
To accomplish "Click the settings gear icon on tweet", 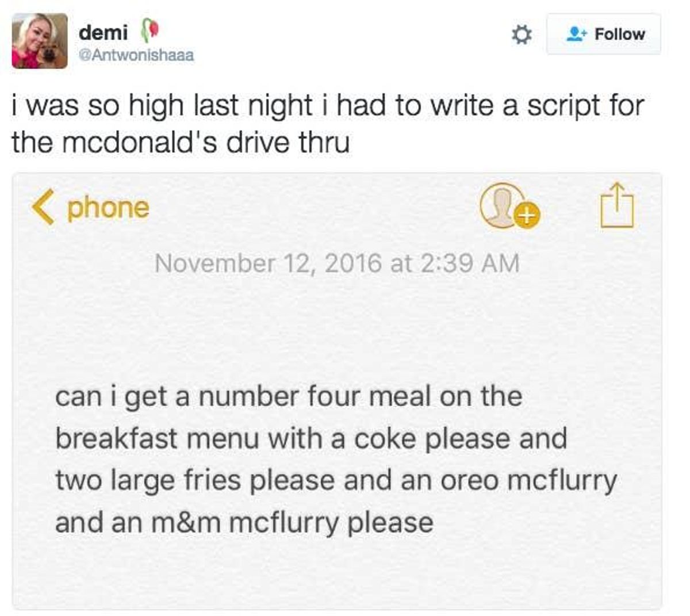I will (521, 35).
